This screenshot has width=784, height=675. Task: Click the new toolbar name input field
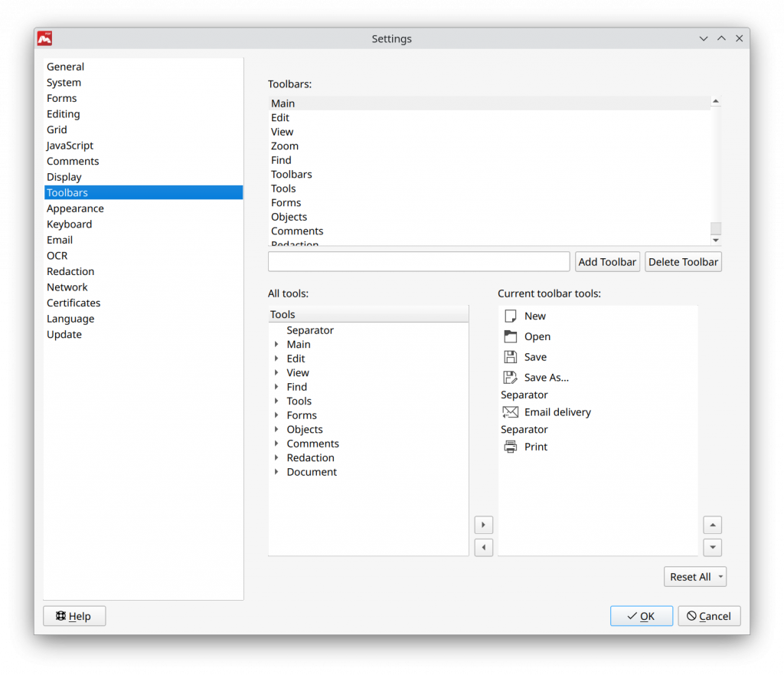[418, 261]
